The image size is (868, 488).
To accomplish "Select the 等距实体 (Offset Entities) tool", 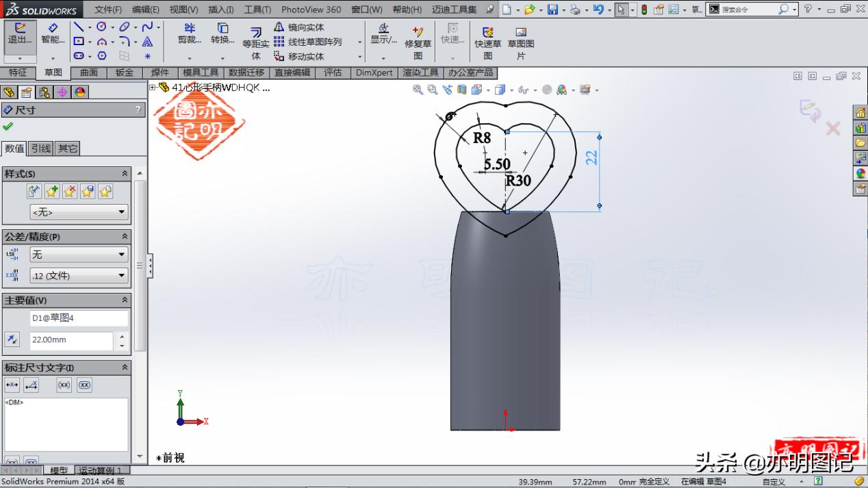I will [x=255, y=38].
